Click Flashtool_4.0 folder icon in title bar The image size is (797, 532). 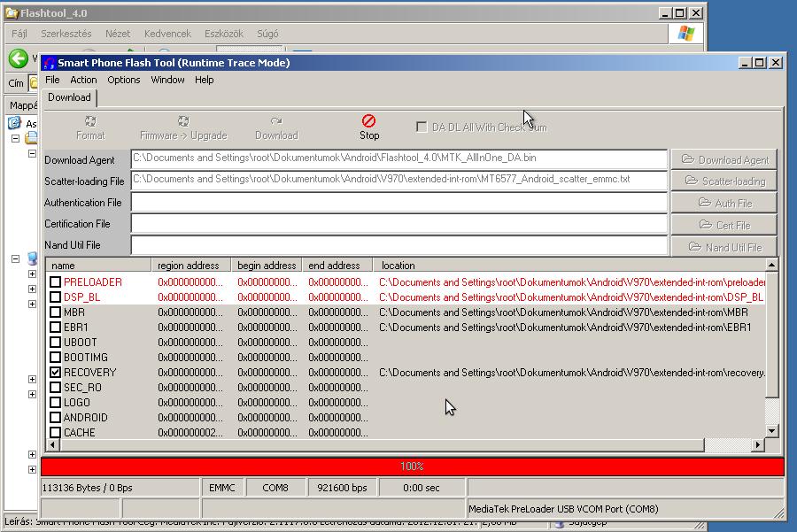[x=12, y=12]
